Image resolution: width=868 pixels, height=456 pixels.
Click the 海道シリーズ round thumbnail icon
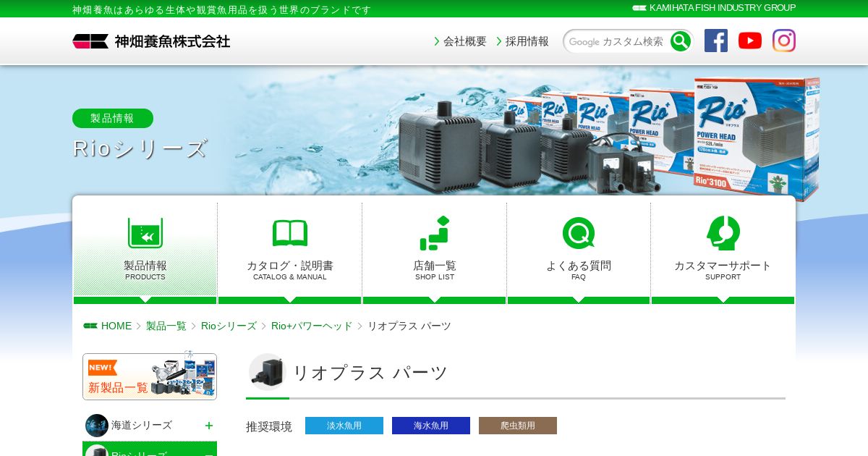[97, 426]
